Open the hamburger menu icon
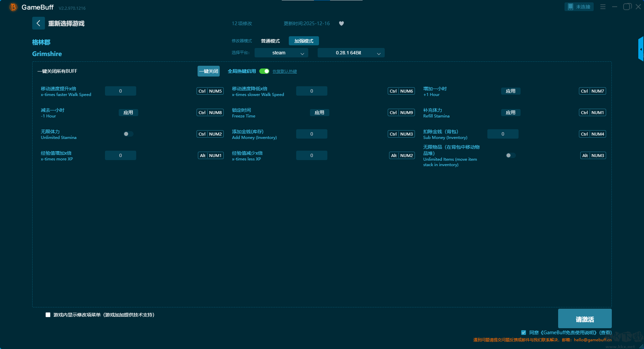644x349 pixels. [603, 7]
